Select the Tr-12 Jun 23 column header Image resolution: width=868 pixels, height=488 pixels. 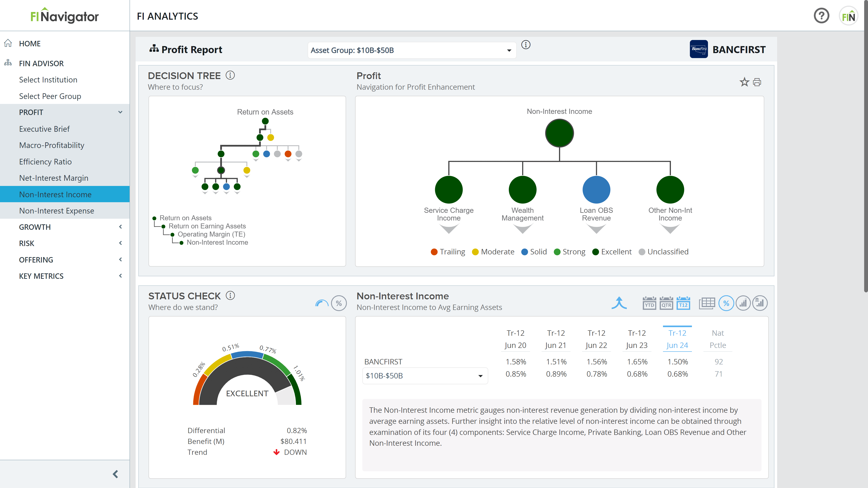(x=637, y=339)
